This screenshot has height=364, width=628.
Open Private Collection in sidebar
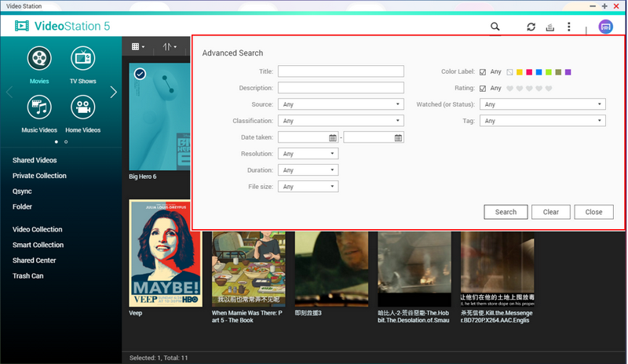tap(39, 176)
